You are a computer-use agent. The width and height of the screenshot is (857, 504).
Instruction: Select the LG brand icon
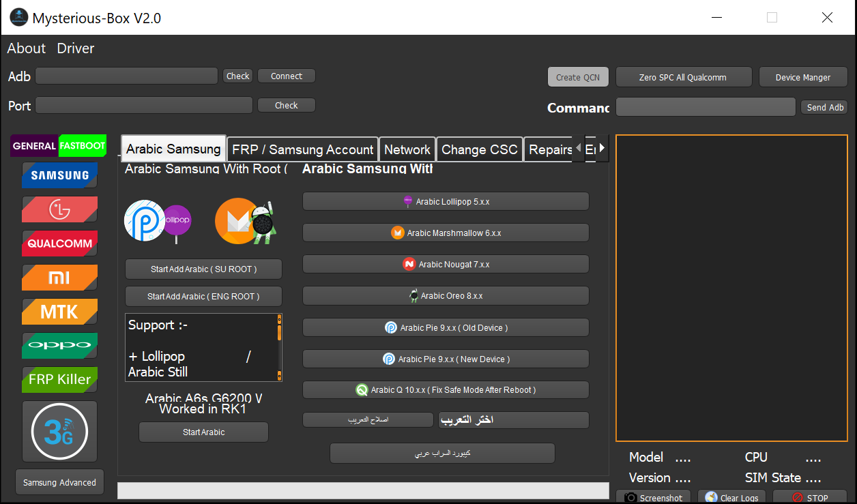pos(59,209)
